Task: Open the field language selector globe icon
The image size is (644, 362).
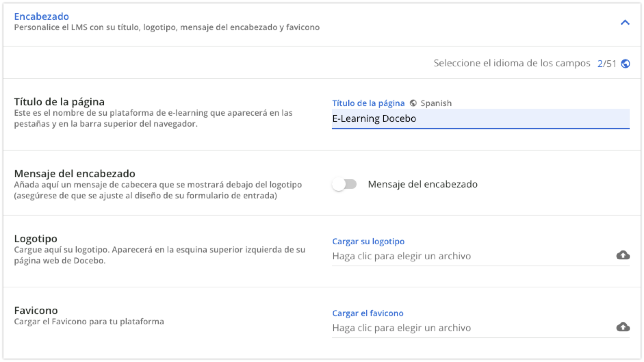Action: 626,63
